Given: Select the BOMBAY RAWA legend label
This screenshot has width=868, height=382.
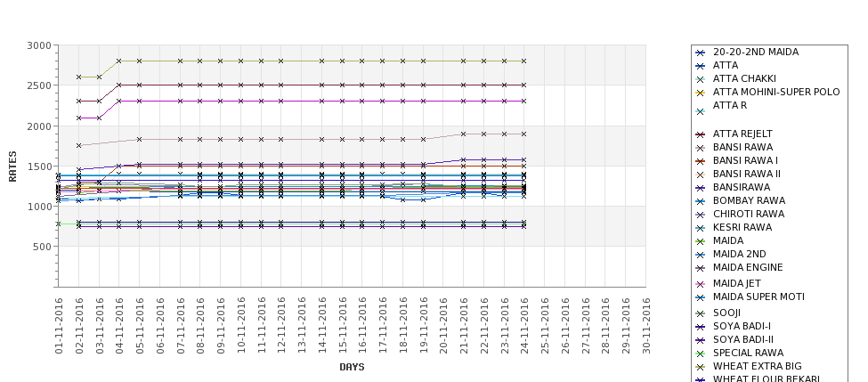Looking at the screenshot, I should [749, 201].
